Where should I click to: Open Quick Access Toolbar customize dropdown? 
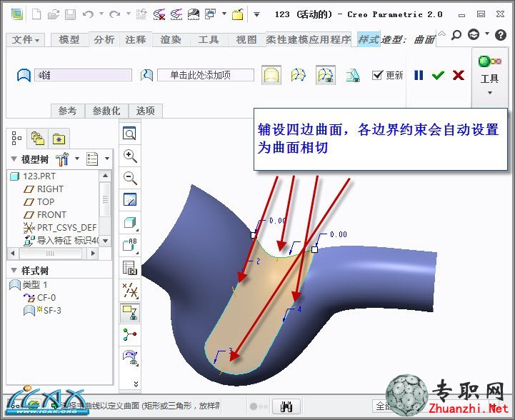coord(257,14)
